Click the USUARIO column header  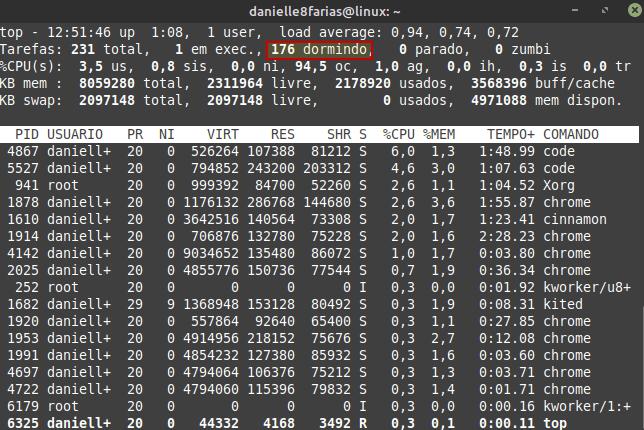pyautogui.click(x=75, y=134)
